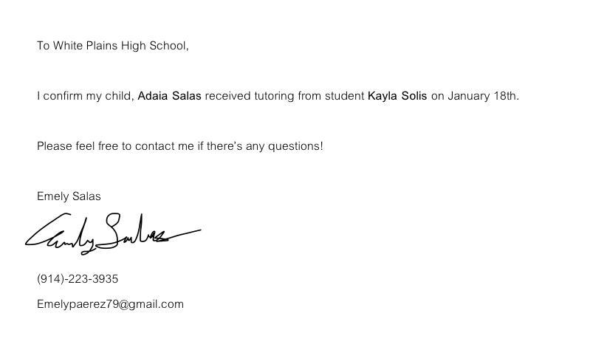Click the date January 18th
Viewport: 607px width, 364px height.
482,96
